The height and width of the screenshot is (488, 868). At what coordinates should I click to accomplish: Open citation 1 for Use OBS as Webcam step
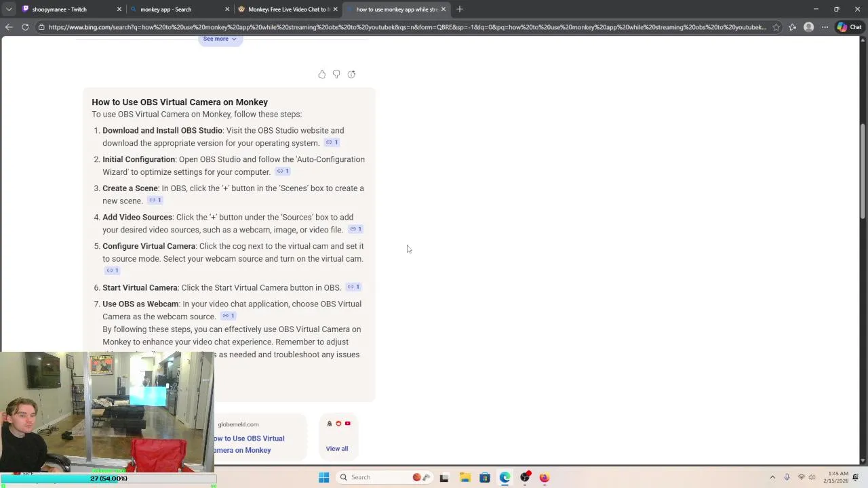pos(228,316)
